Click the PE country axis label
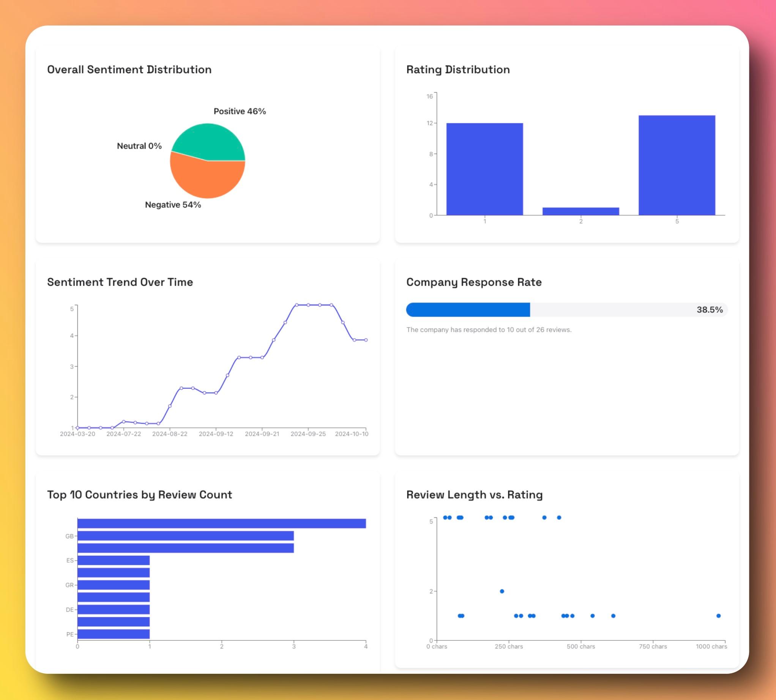This screenshot has height=700, width=776. [x=69, y=634]
